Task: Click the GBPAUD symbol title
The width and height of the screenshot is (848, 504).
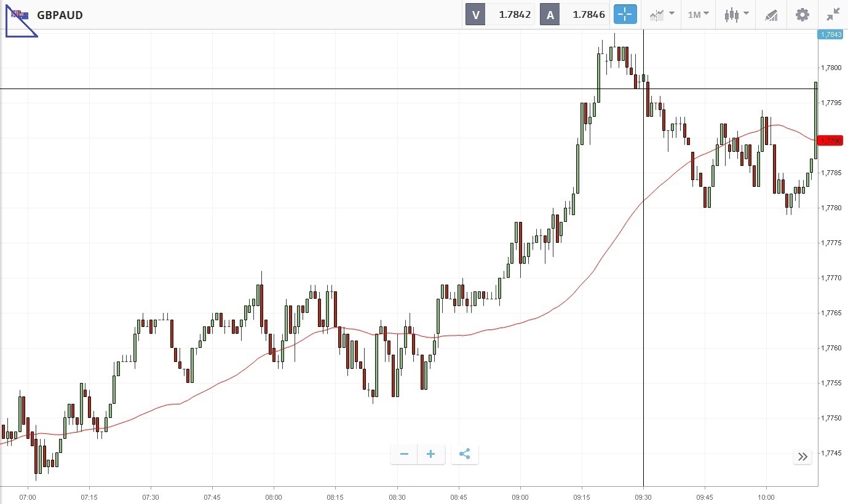Action: coord(60,15)
